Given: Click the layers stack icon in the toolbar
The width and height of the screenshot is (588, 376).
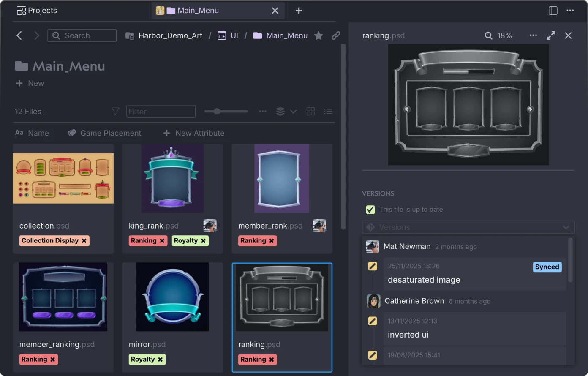Looking at the screenshot, I should tap(280, 111).
